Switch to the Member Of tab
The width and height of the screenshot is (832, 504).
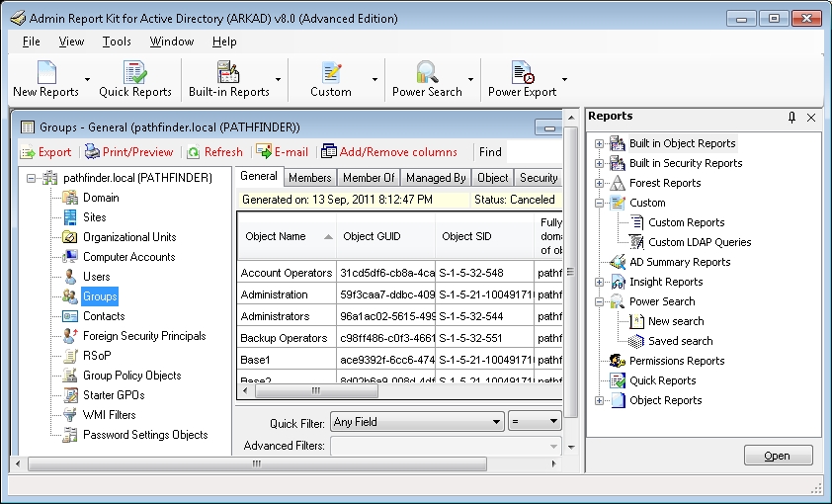pos(369,178)
